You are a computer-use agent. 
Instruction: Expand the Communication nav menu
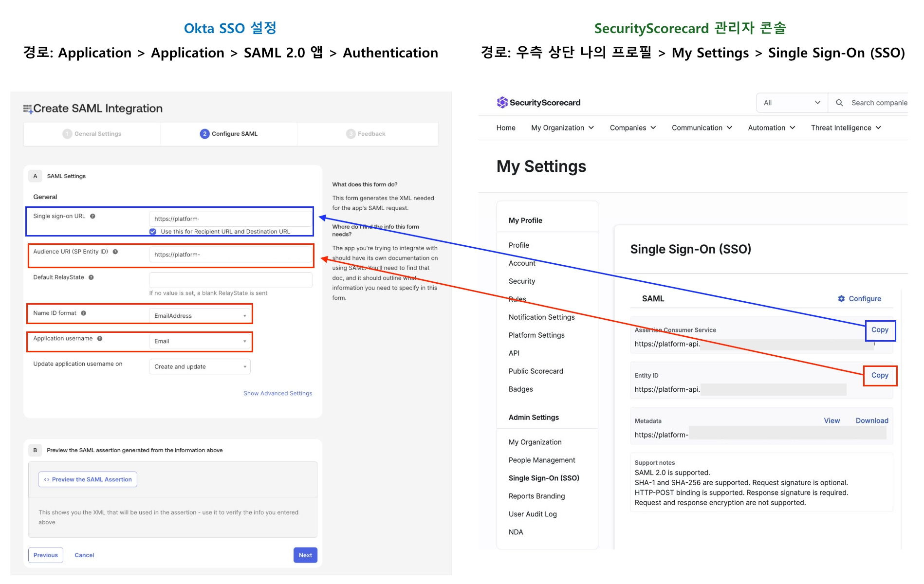click(x=702, y=128)
